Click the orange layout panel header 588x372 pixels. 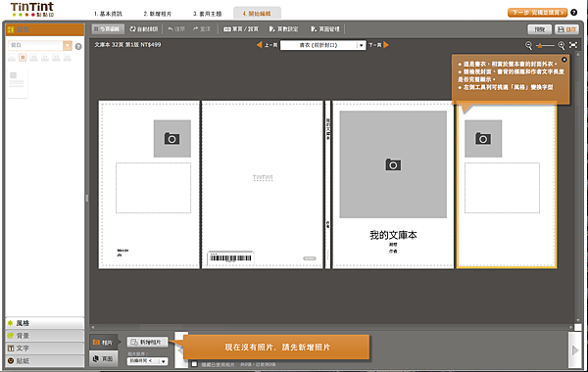(x=45, y=29)
